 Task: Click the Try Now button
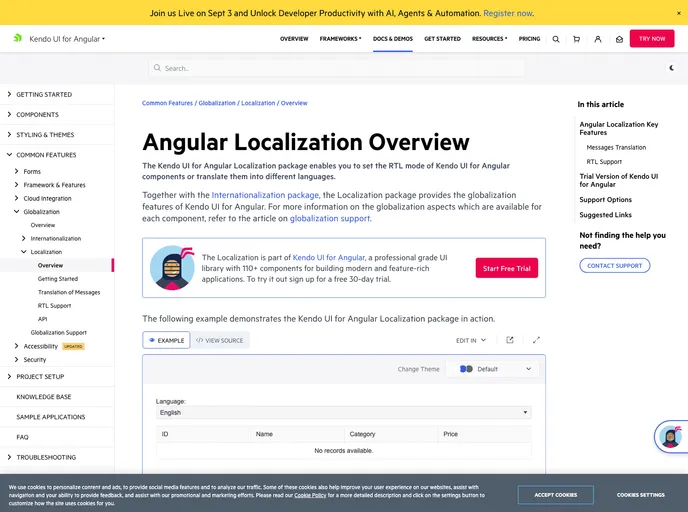coord(652,39)
